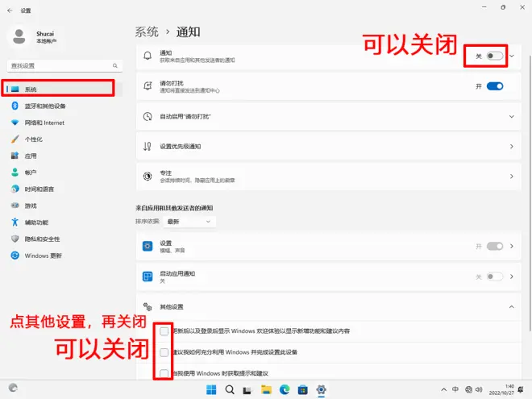The height and width of the screenshot is (399, 532).
Task: Open Microsoft Store from taskbar
Action: tap(302, 389)
